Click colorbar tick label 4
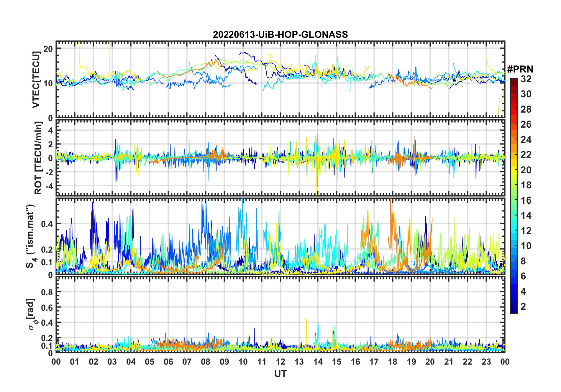This screenshot has height=392, width=561. tap(524, 291)
